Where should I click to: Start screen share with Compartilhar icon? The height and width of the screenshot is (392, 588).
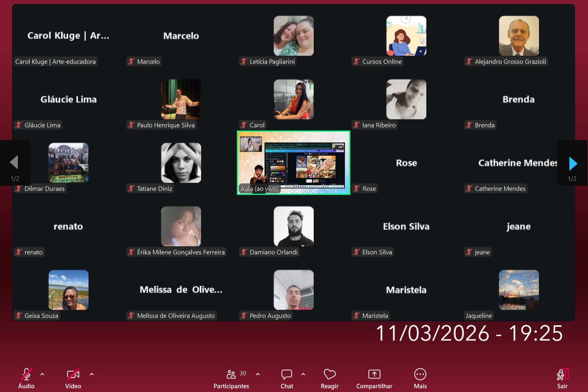click(x=374, y=374)
